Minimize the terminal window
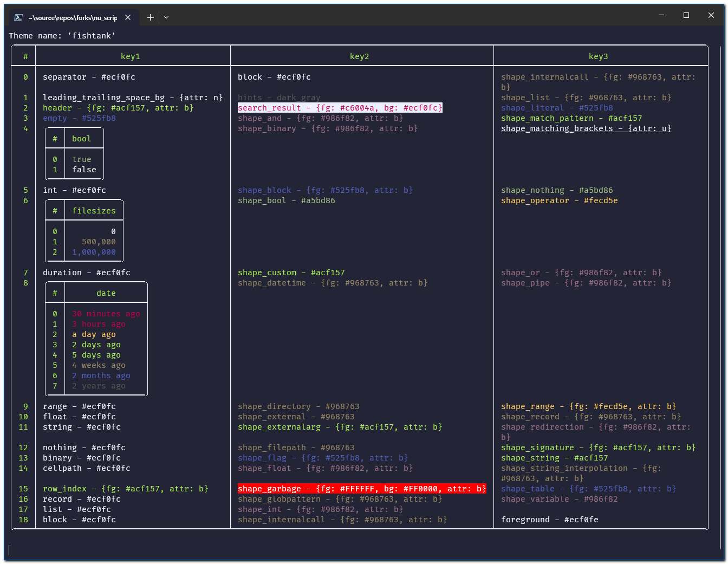Image resolution: width=728 pixels, height=564 pixels. coord(661,15)
